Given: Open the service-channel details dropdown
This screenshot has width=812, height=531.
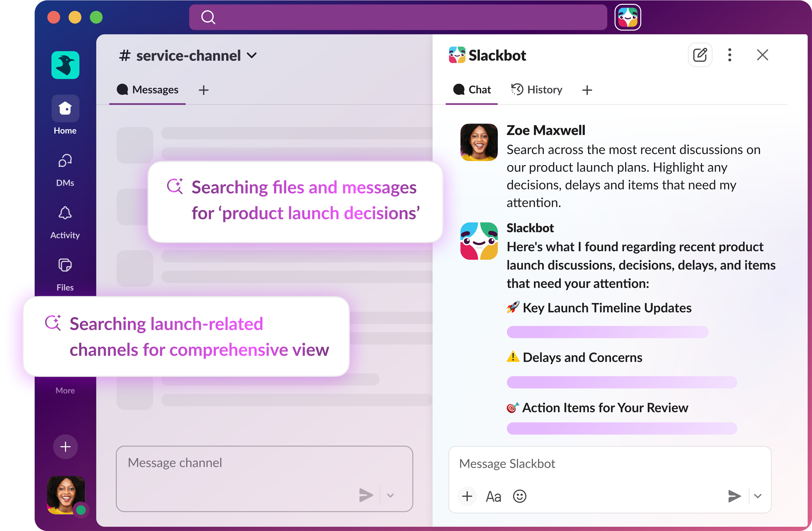Looking at the screenshot, I should [x=252, y=55].
